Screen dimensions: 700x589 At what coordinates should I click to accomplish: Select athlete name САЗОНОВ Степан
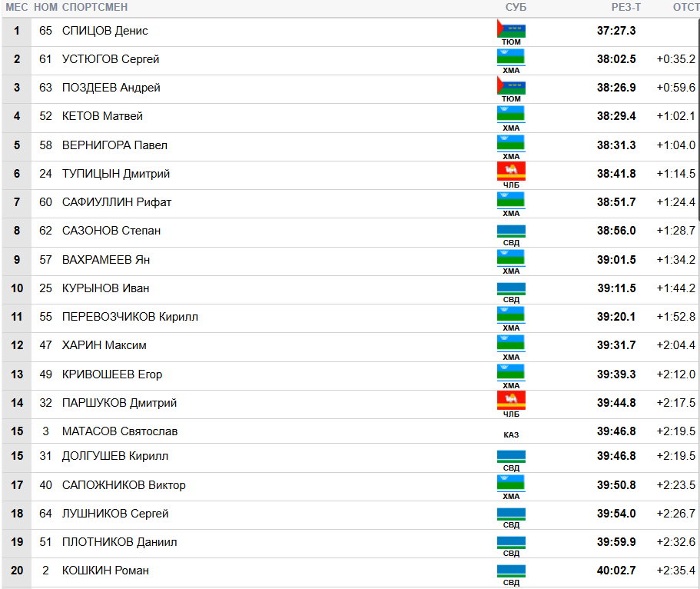111,231
